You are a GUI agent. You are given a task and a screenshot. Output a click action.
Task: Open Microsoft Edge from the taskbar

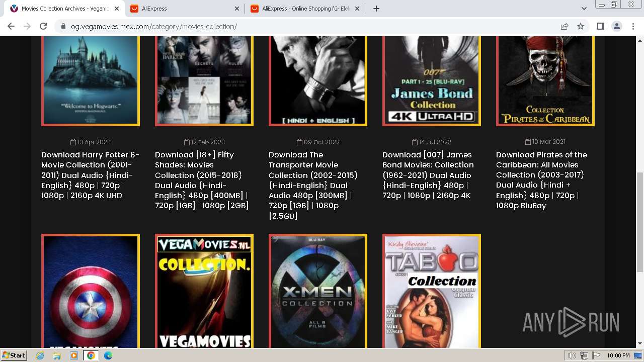pos(108,355)
